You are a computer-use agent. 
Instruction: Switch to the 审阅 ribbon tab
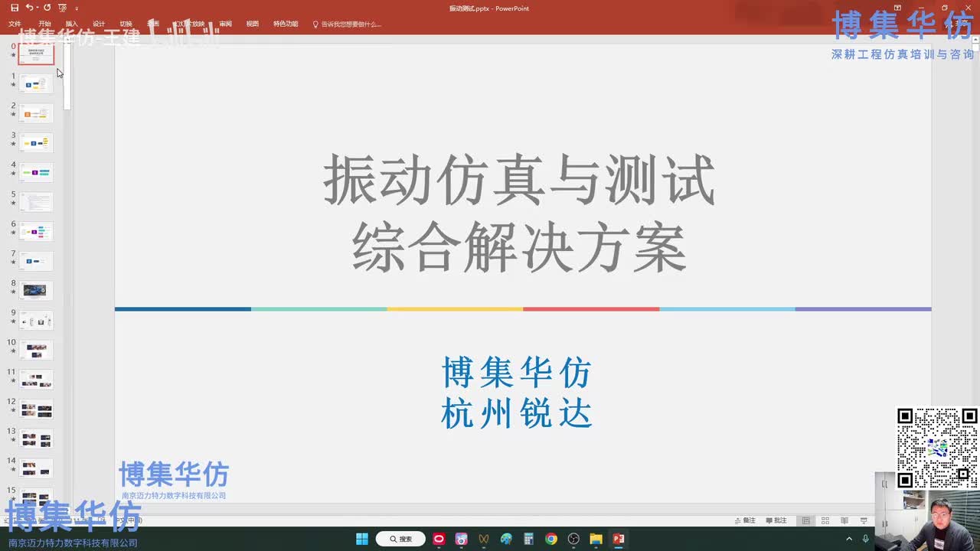[x=225, y=24]
